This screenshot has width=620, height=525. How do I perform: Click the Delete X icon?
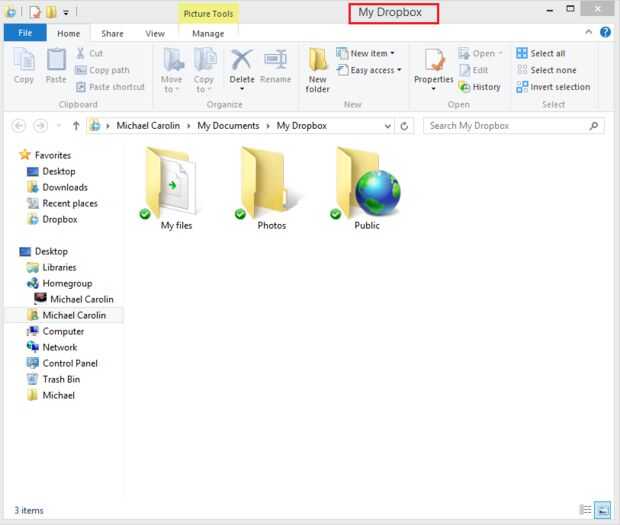pos(242,60)
